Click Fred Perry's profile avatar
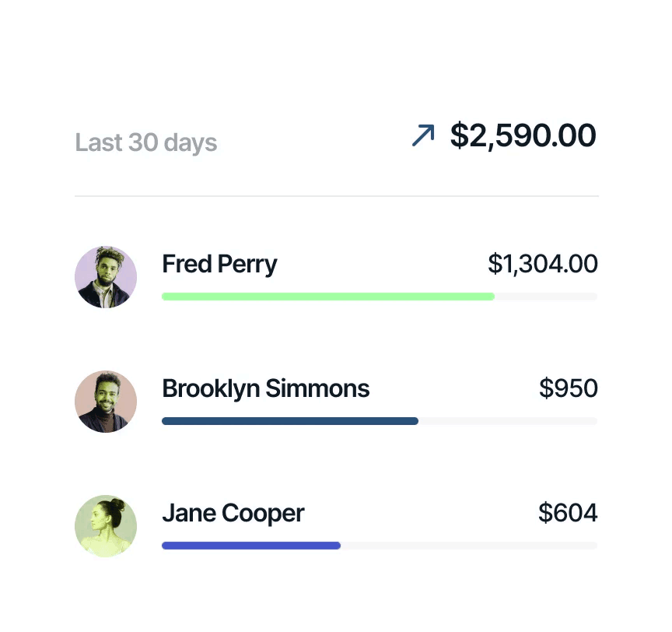 (106, 277)
